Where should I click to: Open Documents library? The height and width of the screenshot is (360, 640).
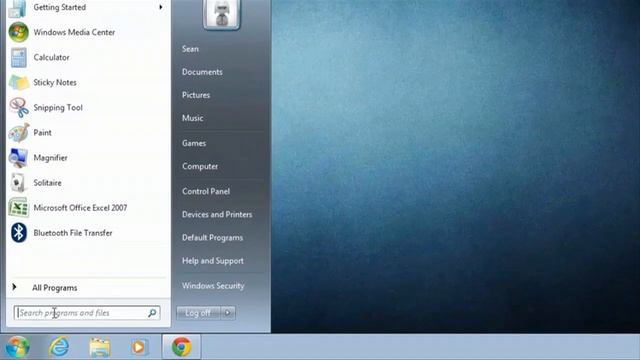(x=202, y=72)
